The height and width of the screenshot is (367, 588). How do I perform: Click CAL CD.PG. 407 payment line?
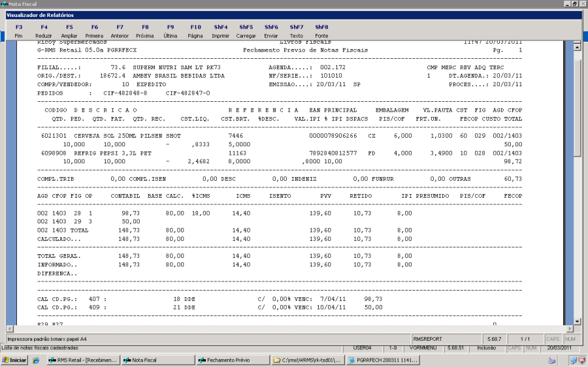(210, 299)
